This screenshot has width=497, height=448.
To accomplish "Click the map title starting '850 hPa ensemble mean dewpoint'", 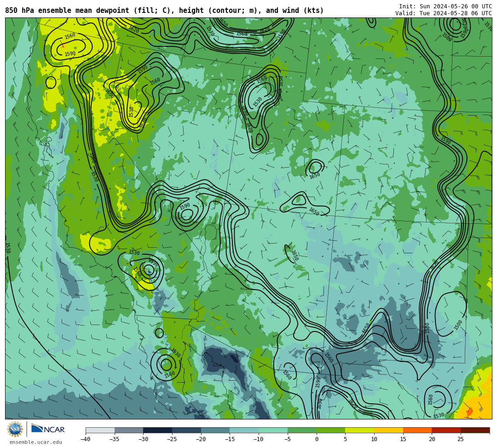I will 164,11.
